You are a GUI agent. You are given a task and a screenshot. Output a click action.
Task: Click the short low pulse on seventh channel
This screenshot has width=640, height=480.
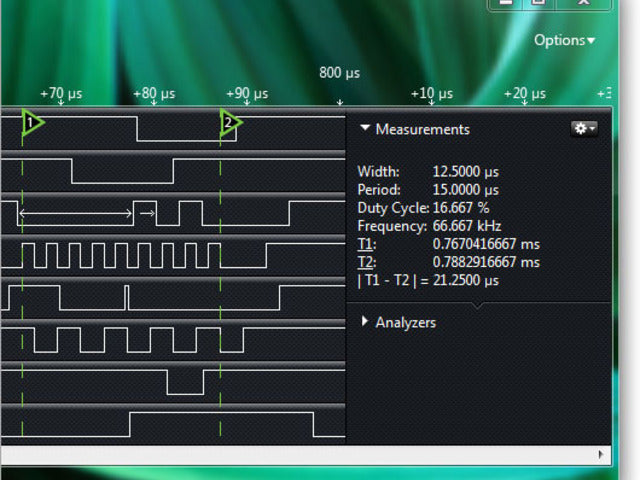tap(184, 384)
